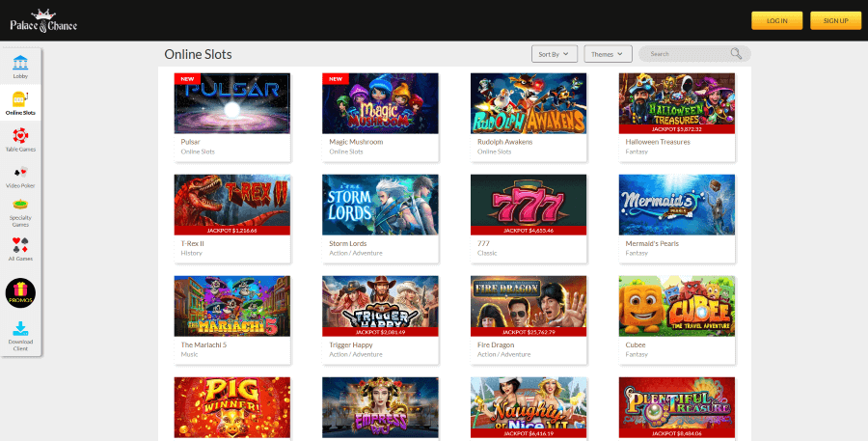Open Plentiful Treasure game thumbnail
The image size is (868, 441).
(677, 407)
